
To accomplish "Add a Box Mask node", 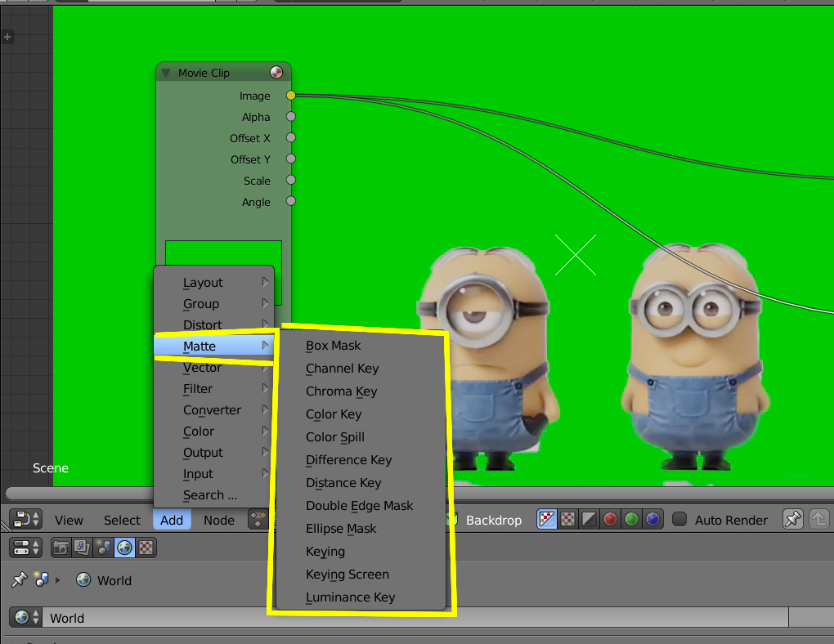I will click(x=361, y=346).
